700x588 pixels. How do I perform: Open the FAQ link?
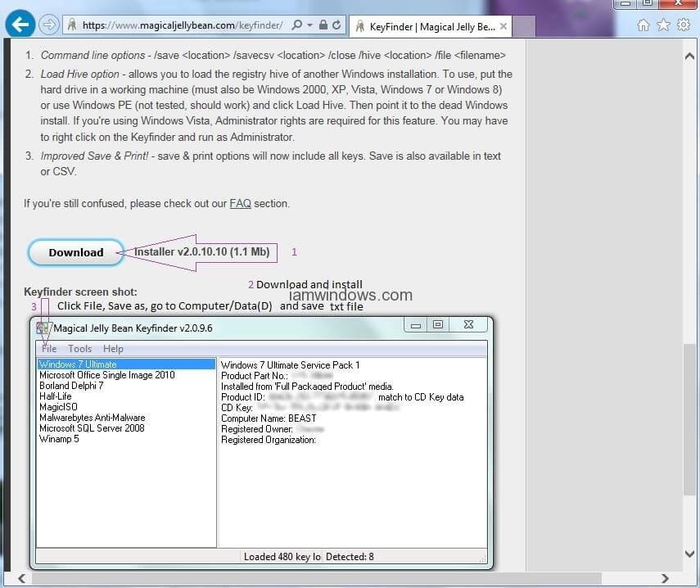point(240,204)
